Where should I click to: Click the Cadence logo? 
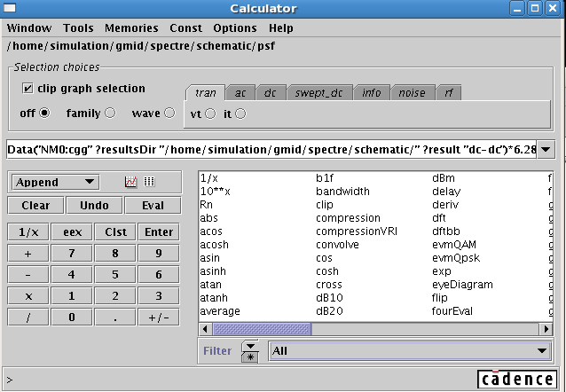pos(518,380)
